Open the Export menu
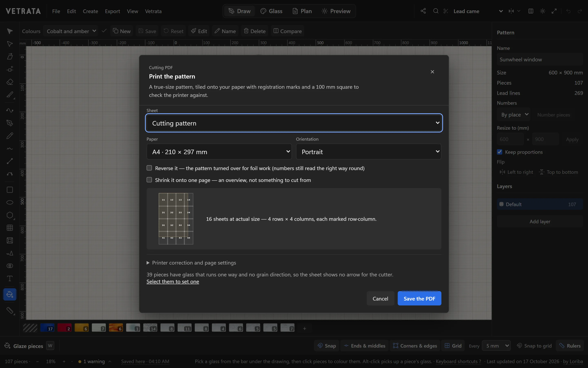This screenshot has width=588, height=368. click(112, 11)
